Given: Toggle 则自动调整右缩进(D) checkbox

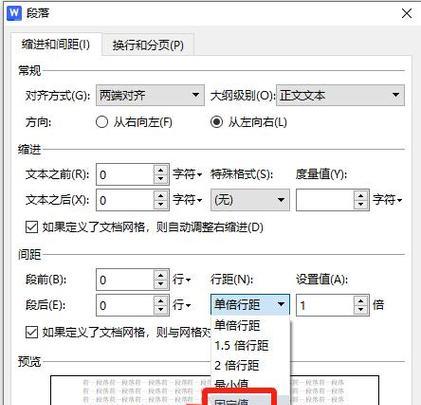Looking at the screenshot, I should (x=32, y=227).
